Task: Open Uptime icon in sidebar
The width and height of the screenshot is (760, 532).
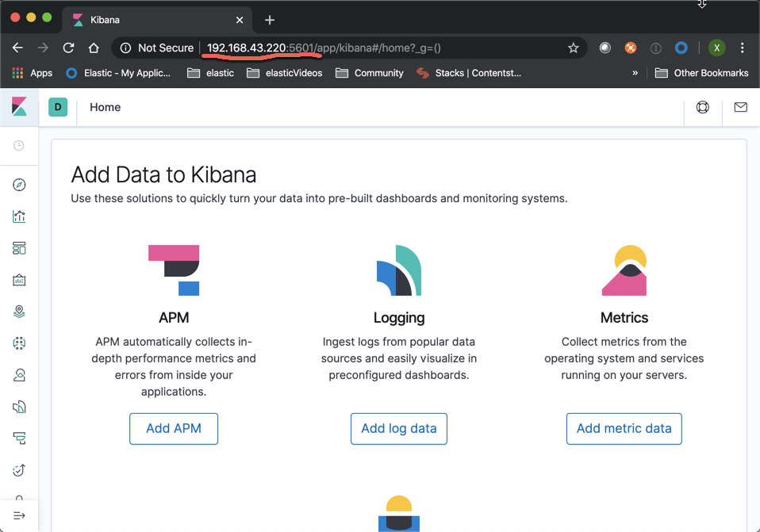Action: click(x=19, y=470)
